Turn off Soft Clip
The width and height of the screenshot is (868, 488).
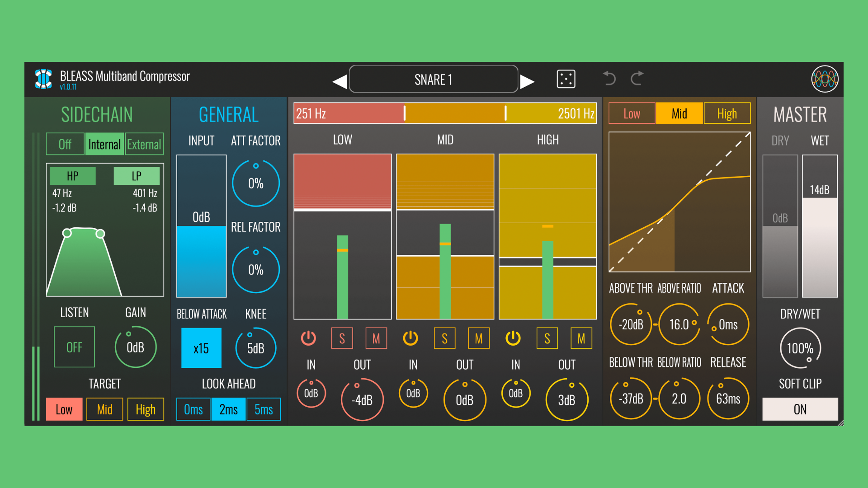(800, 409)
